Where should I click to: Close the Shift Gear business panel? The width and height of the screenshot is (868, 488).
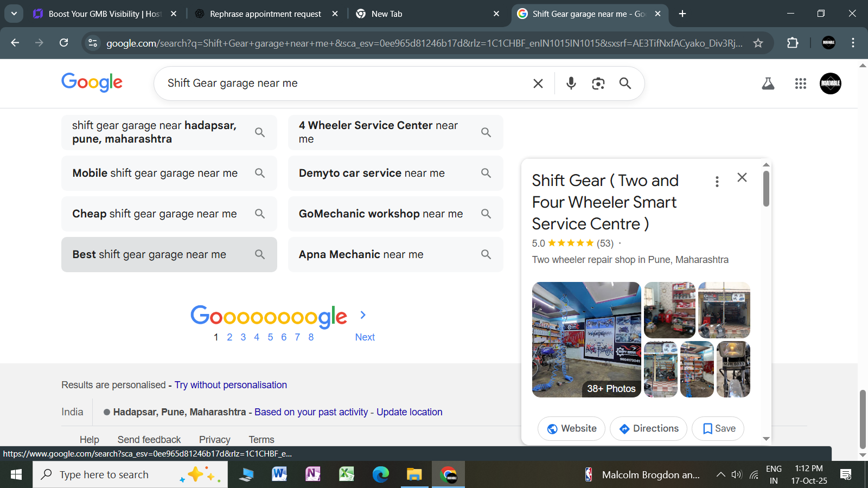click(x=742, y=177)
